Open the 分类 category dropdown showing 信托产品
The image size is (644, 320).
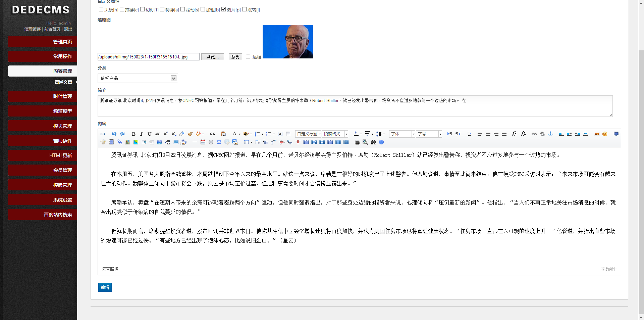[x=138, y=78]
